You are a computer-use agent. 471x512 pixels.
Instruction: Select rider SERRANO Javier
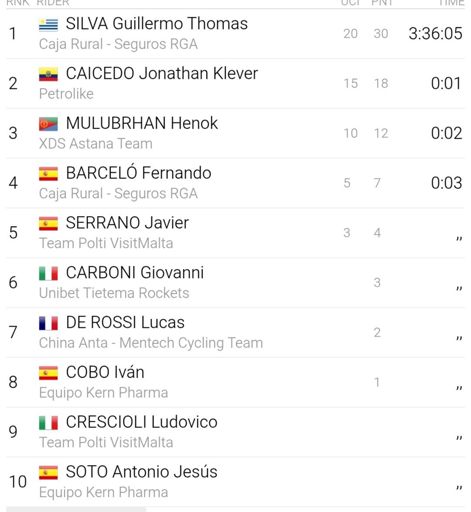(127, 223)
